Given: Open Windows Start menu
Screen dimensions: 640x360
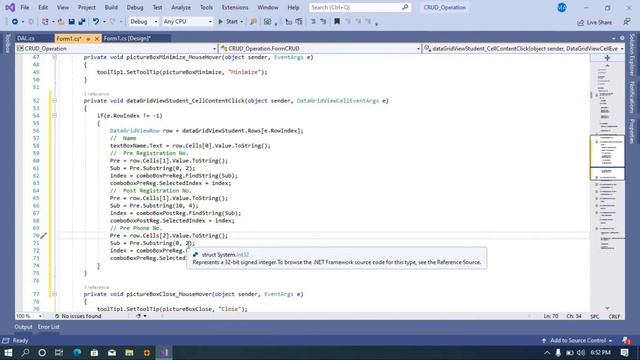Looking at the screenshot, I should [x=8, y=352].
